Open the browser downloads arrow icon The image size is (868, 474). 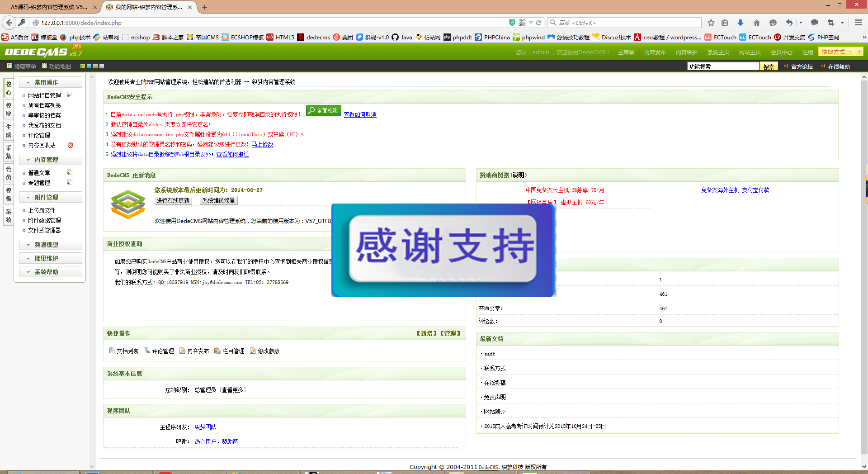(x=741, y=23)
